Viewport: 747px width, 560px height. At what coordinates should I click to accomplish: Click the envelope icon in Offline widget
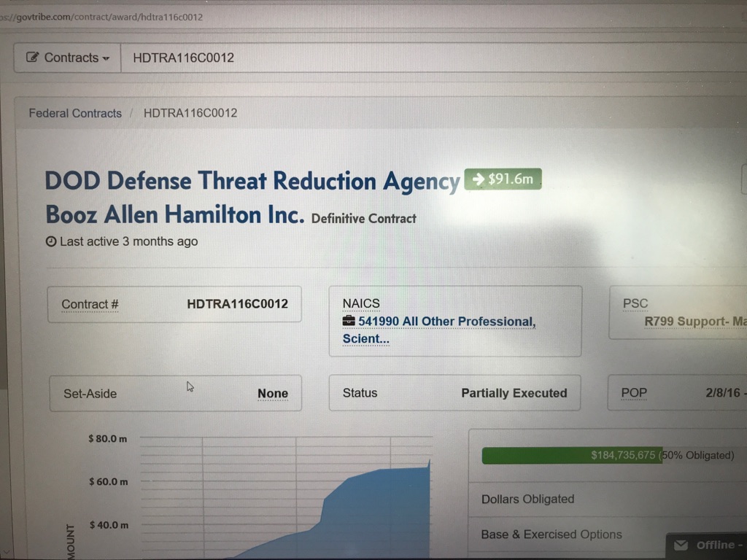(681, 545)
